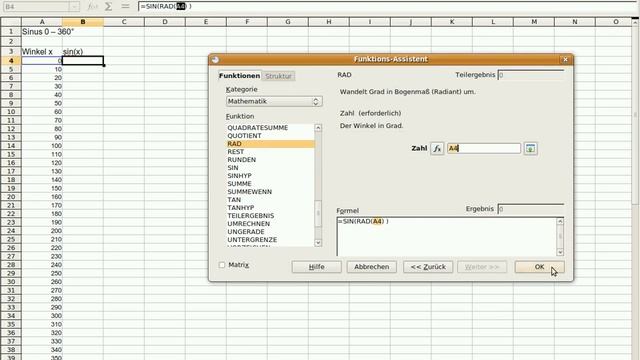Select QUOTIENT in function list
640x360 pixels.
(270, 136)
